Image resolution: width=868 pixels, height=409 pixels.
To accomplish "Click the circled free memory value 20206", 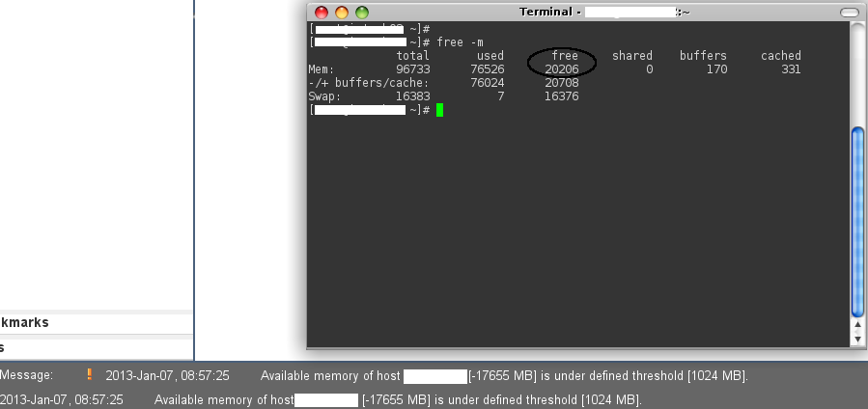I will point(561,69).
